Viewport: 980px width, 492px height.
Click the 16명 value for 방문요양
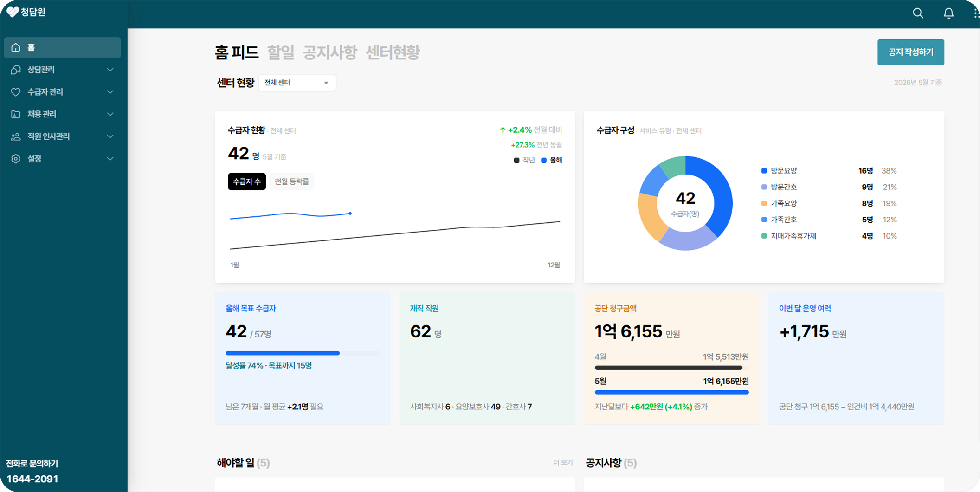coord(865,171)
